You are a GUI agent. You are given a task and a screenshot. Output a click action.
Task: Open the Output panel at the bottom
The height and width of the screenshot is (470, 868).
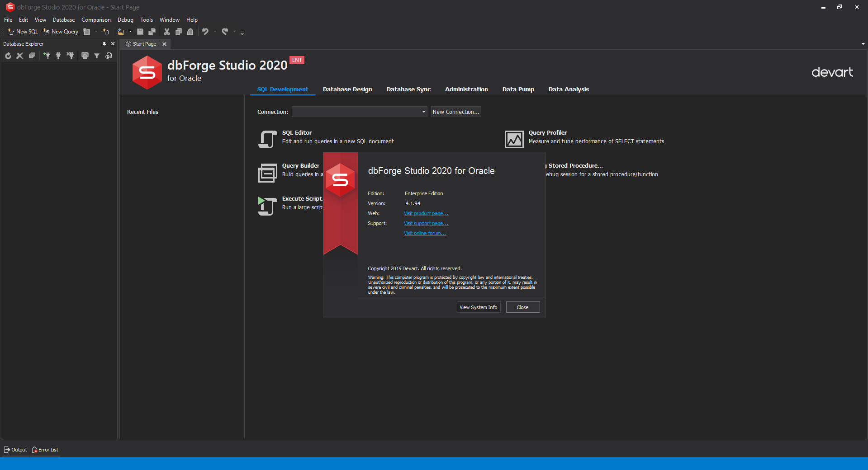[x=16, y=450]
